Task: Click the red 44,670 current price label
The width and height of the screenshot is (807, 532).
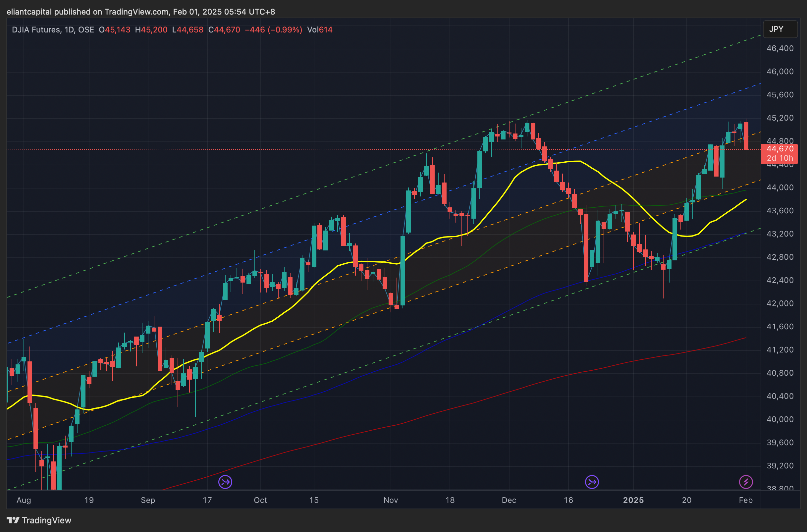Action: (780, 149)
